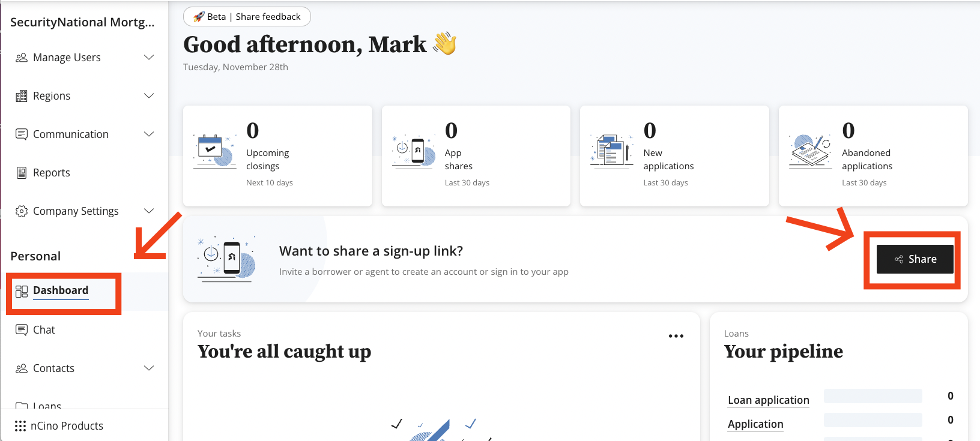980x441 pixels.
Task: Click the Manage Users people icon
Action: [x=22, y=58]
